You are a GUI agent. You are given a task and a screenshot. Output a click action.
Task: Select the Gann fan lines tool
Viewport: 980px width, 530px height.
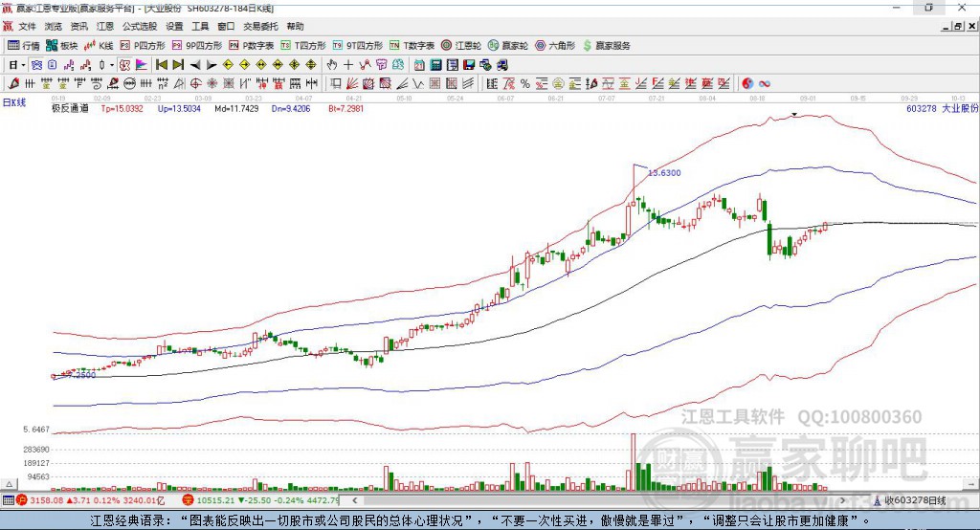click(x=352, y=84)
